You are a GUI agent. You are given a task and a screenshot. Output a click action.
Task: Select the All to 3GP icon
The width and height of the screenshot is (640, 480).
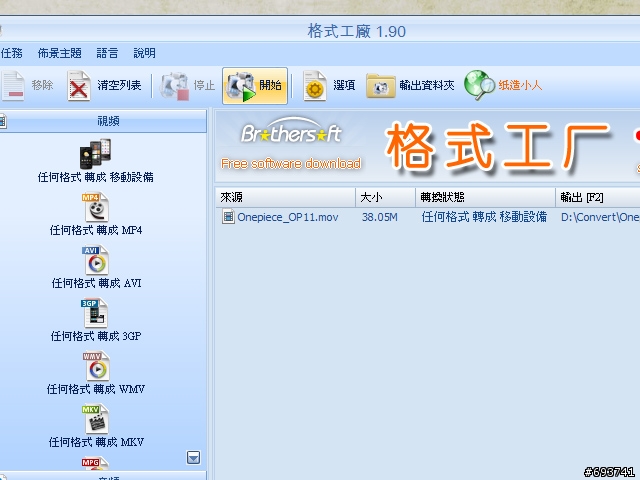tap(95, 313)
